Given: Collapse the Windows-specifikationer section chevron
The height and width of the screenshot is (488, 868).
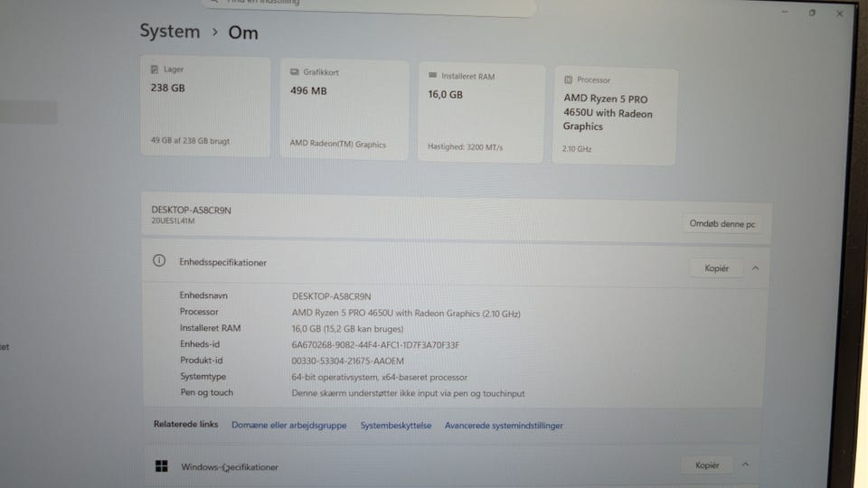Looking at the screenshot, I should coord(746,465).
